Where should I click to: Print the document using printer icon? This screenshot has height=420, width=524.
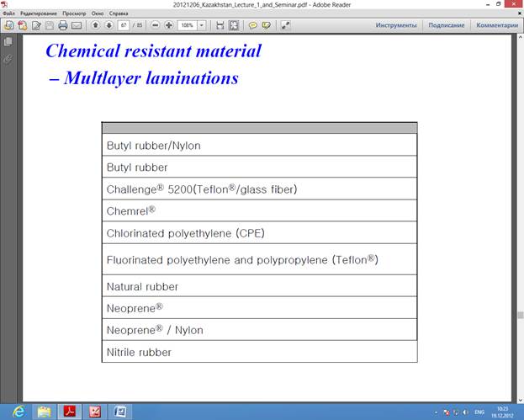[63, 25]
